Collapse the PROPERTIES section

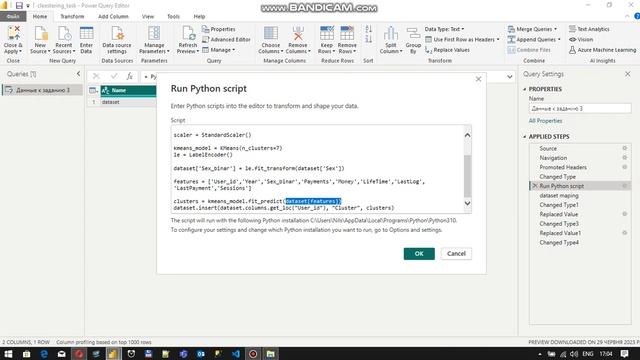click(x=524, y=89)
